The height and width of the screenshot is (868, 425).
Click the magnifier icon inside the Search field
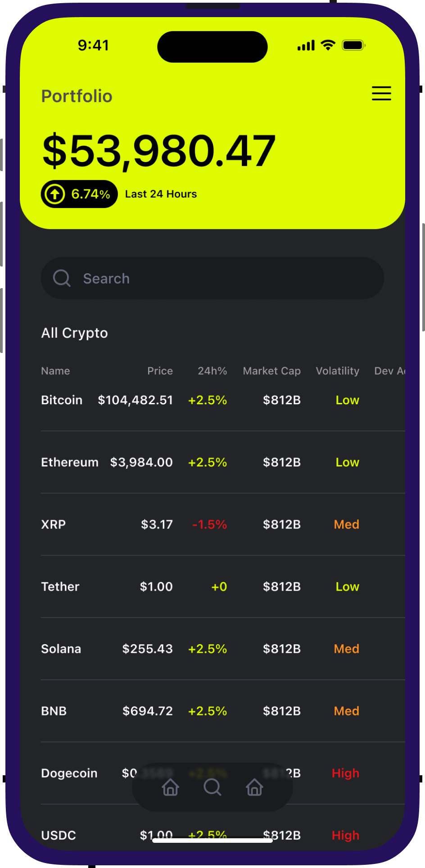pos(62,278)
